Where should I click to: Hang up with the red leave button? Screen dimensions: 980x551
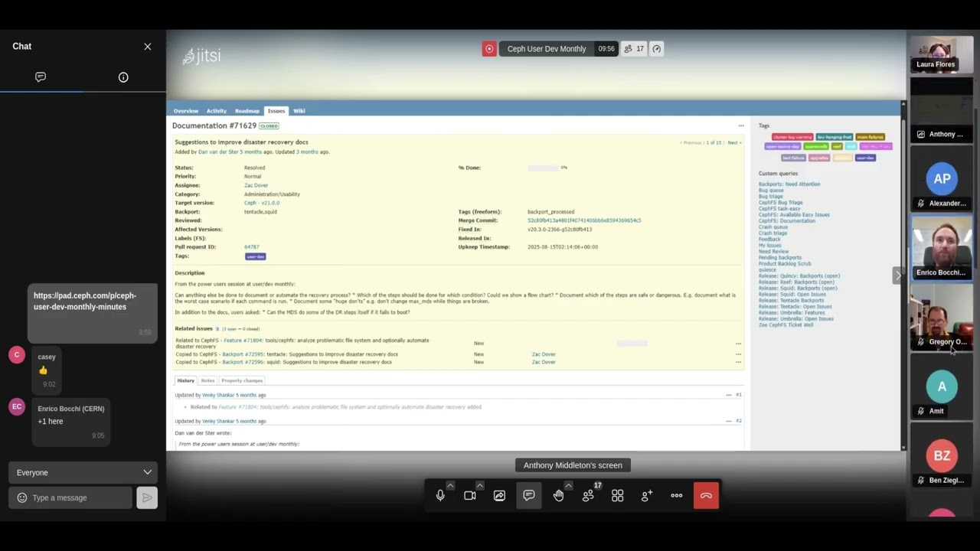coord(706,496)
